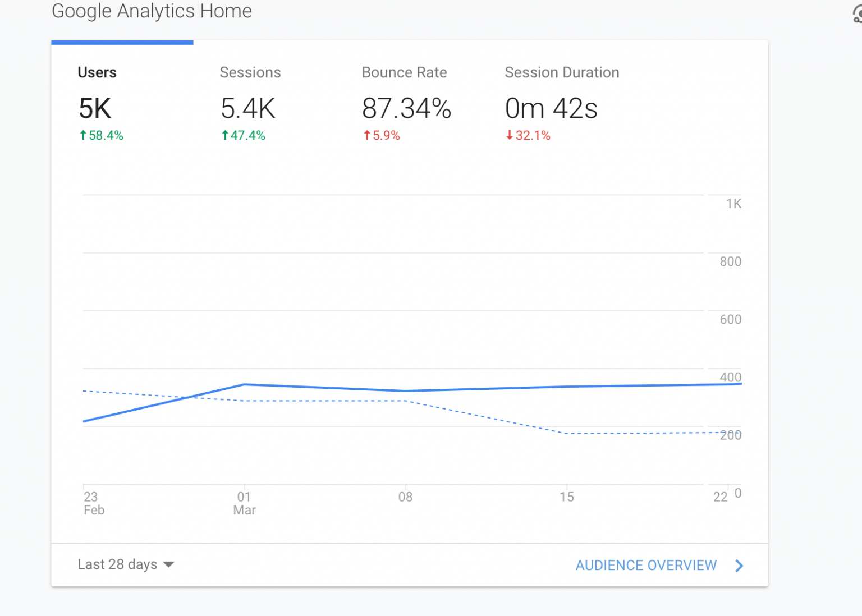Click the 23 Feb date label on chart
The height and width of the screenshot is (616, 862).
tap(94, 503)
